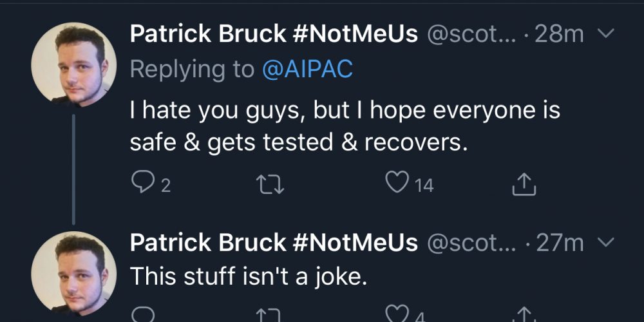Like the "This stuff isn't a joke" tweet
Viewport: 644px width, 322px height.
click(395, 316)
